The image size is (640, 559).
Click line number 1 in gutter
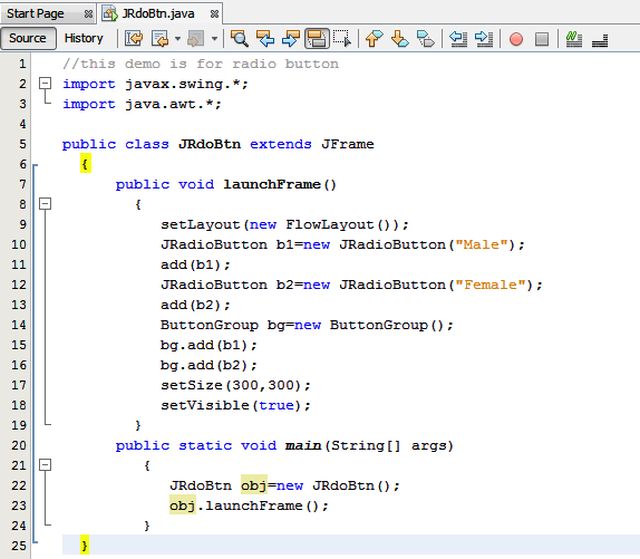(x=22, y=64)
